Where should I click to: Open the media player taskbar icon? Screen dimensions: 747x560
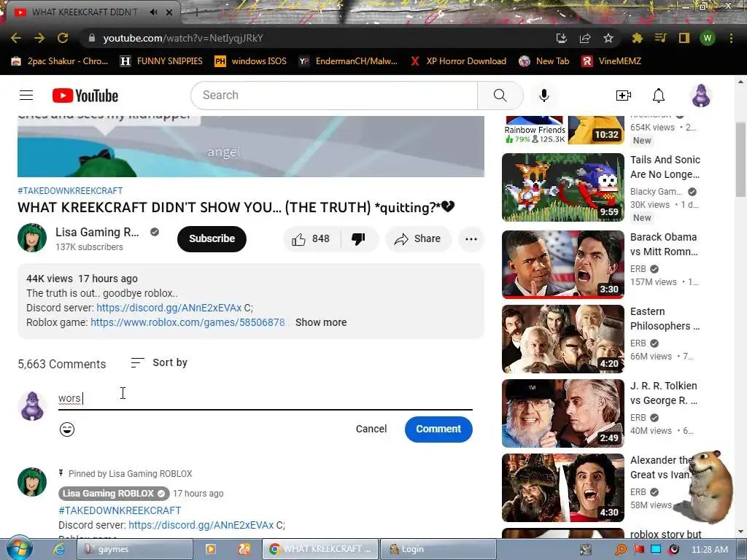coord(210,549)
